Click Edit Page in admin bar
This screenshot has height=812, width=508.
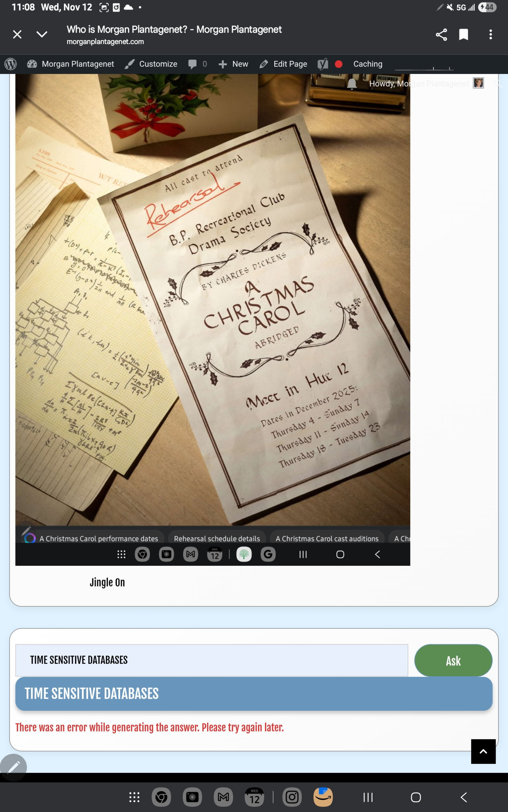click(x=283, y=64)
